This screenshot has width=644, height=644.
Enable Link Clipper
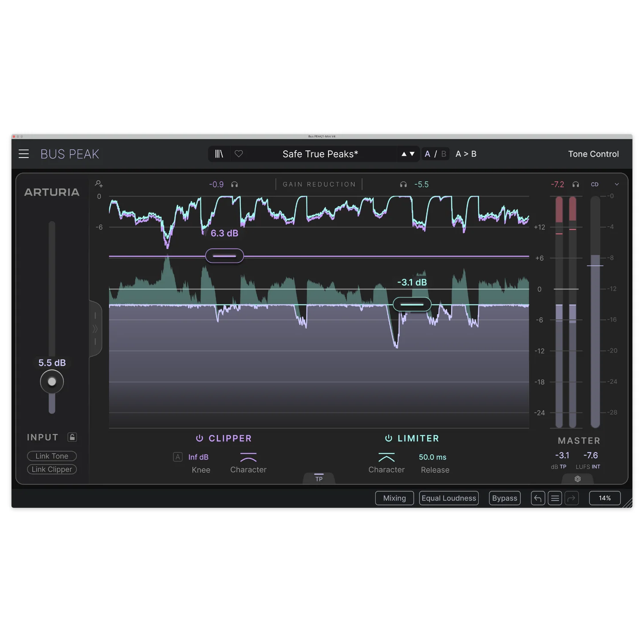point(52,469)
